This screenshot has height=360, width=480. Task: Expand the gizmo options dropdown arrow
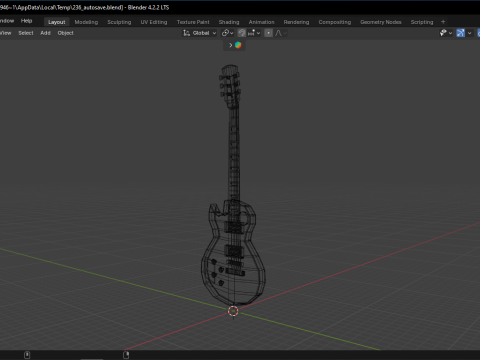tap(469, 33)
